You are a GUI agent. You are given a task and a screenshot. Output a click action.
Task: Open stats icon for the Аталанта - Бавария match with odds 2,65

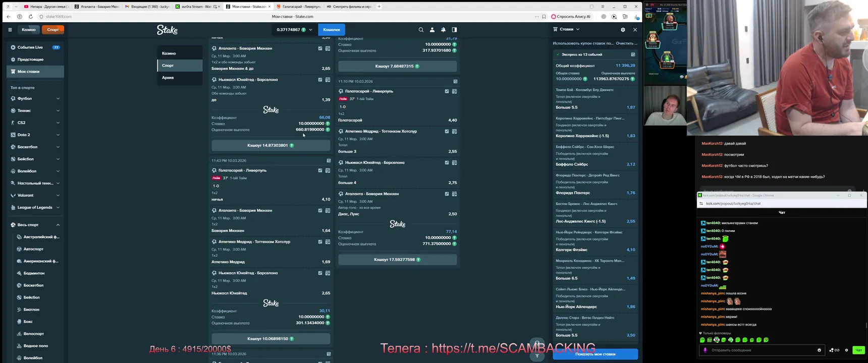[320, 48]
